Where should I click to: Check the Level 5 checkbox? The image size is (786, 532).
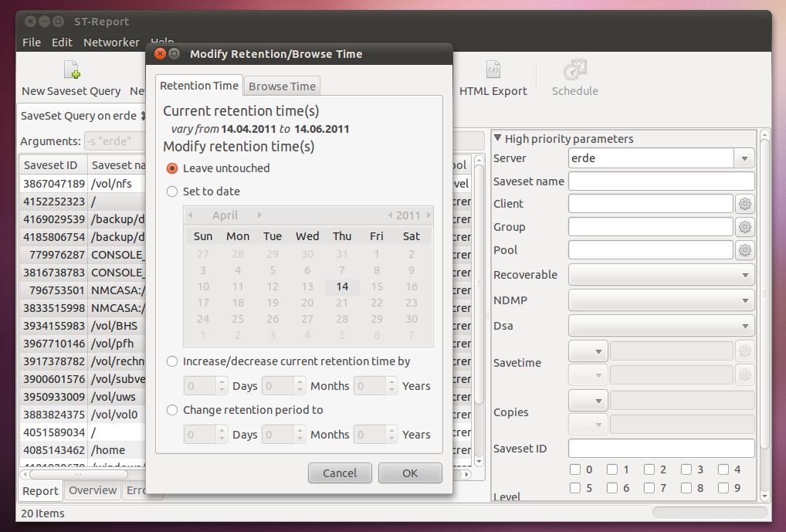tap(575, 488)
